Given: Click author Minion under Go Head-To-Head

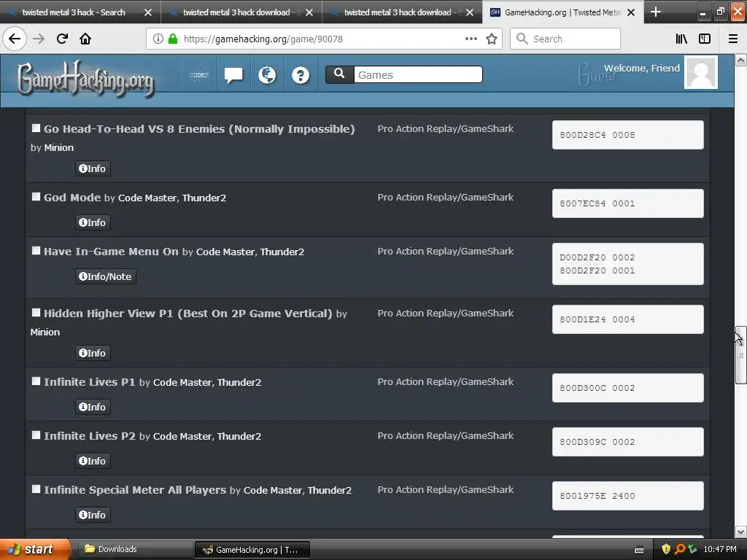Looking at the screenshot, I should click(58, 147).
